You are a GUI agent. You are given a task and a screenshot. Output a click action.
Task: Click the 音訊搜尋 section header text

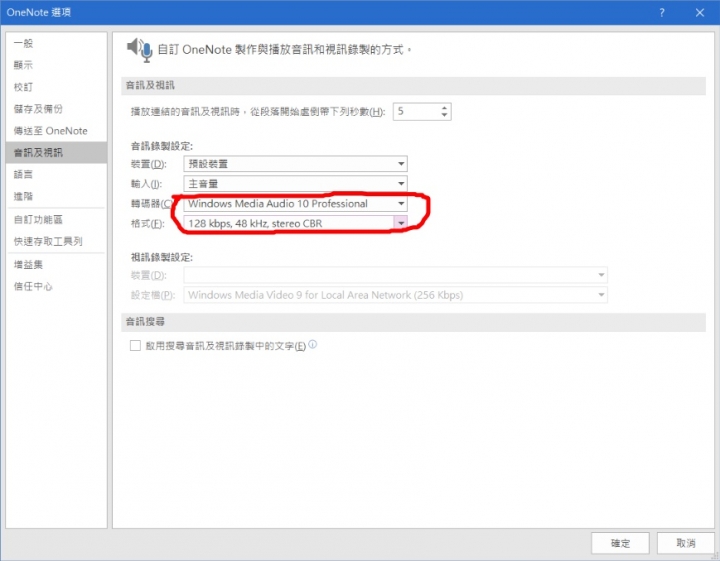tap(145, 322)
